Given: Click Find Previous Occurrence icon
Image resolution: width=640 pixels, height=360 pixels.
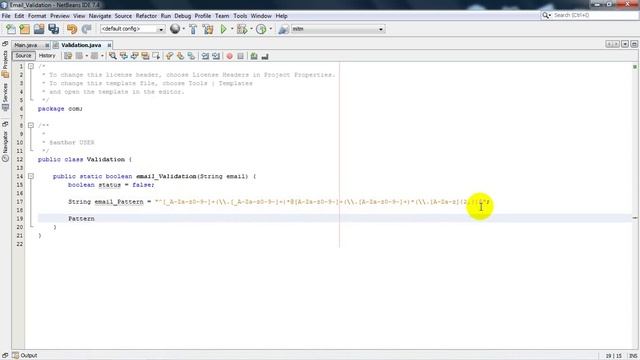Looking at the screenshot, I should click(123, 56).
